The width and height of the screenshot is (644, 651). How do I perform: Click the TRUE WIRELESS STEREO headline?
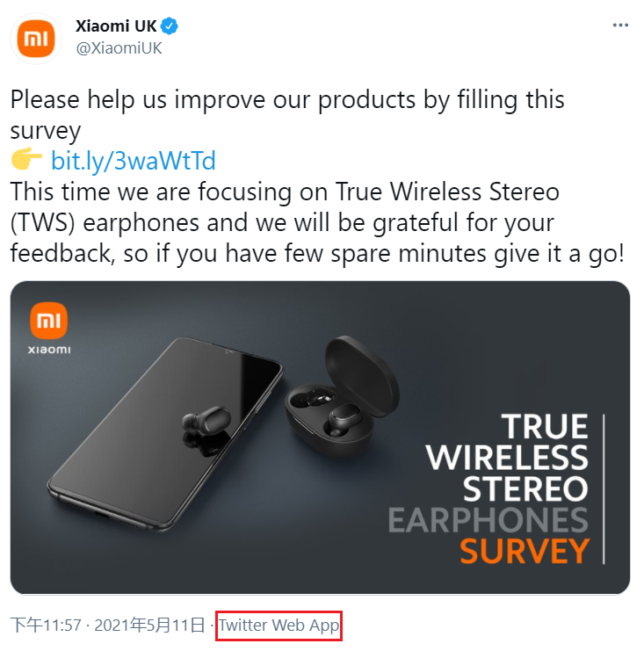click(507, 457)
